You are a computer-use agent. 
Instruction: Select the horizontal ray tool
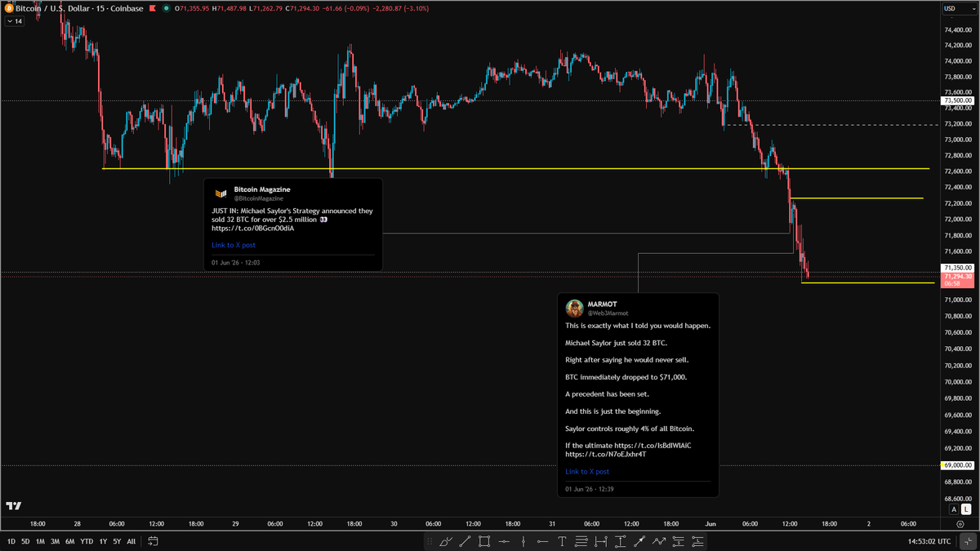point(542,541)
